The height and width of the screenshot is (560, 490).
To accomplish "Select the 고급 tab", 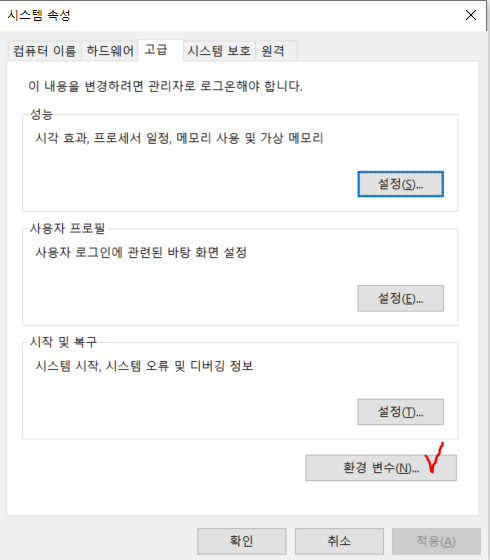I will coord(160,50).
